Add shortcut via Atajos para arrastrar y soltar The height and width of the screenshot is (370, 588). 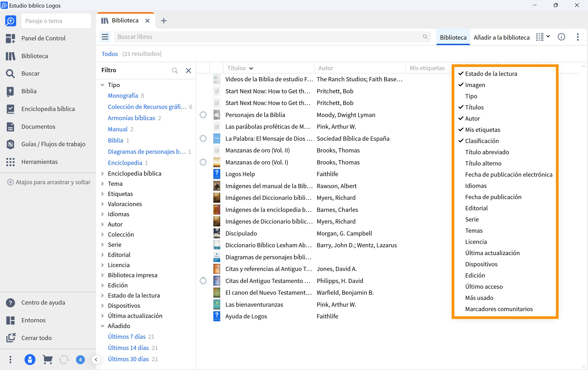[x=49, y=182]
